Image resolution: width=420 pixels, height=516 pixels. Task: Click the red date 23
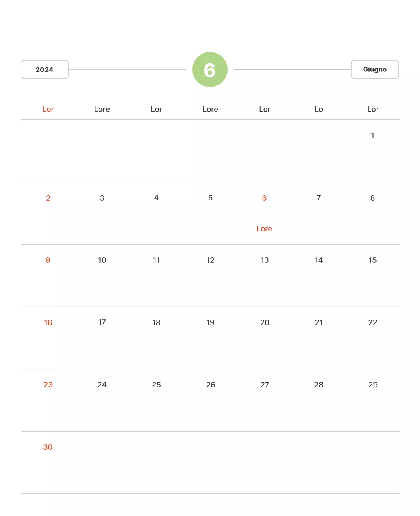[48, 385]
